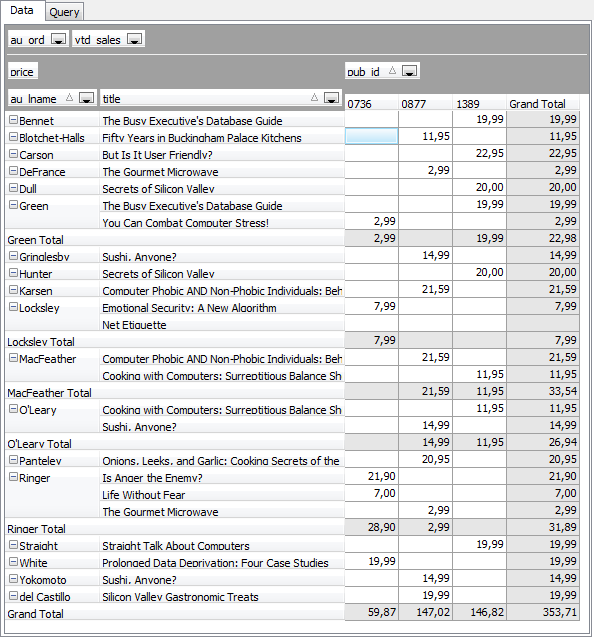The height and width of the screenshot is (638, 594).
Task: Collapse the Green author group
Action: (x=13, y=205)
